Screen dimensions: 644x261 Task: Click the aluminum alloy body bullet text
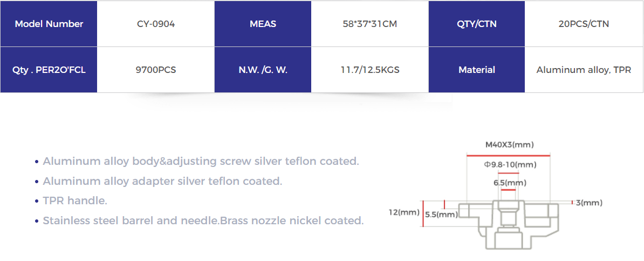coord(201,161)
